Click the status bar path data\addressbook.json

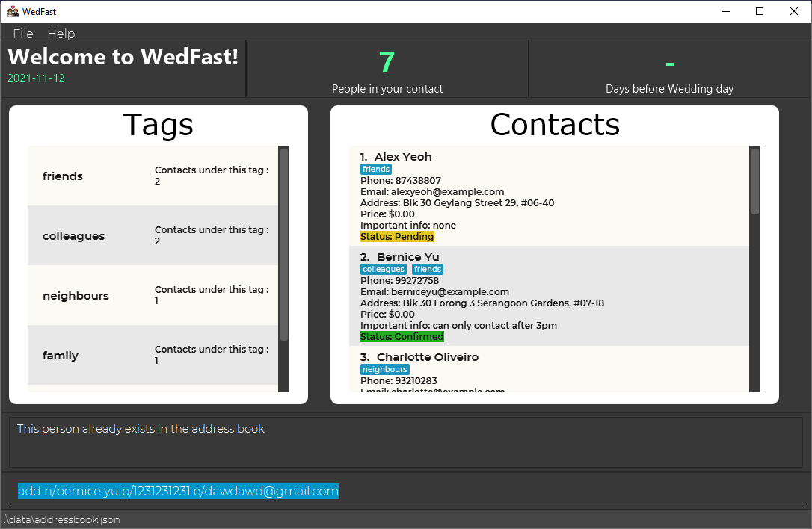(x=63, y=519)
